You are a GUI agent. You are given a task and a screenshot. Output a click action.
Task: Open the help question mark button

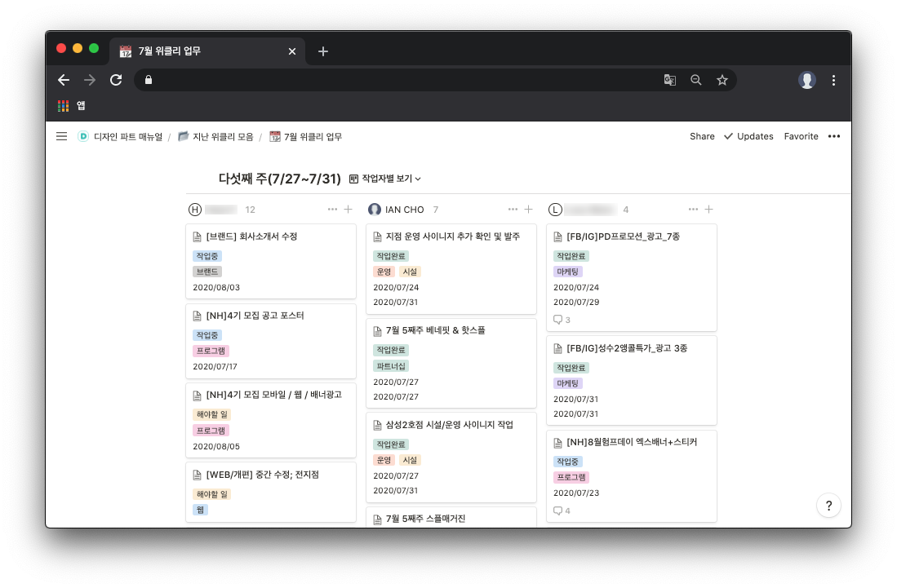coord(828,505)
